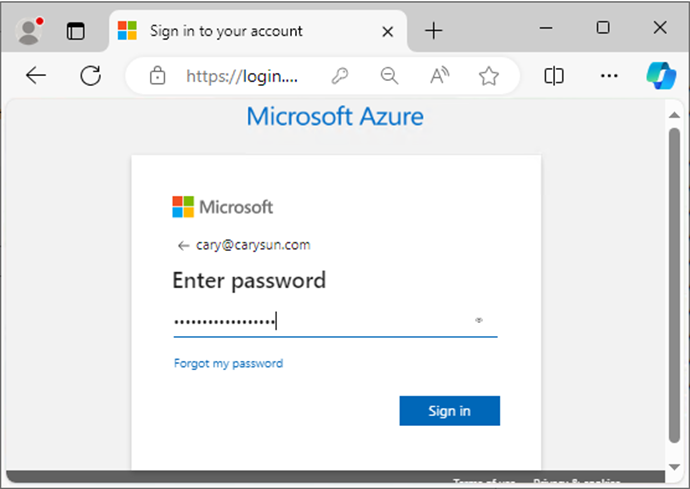Click the browser back arrow

tap(36, 76)
